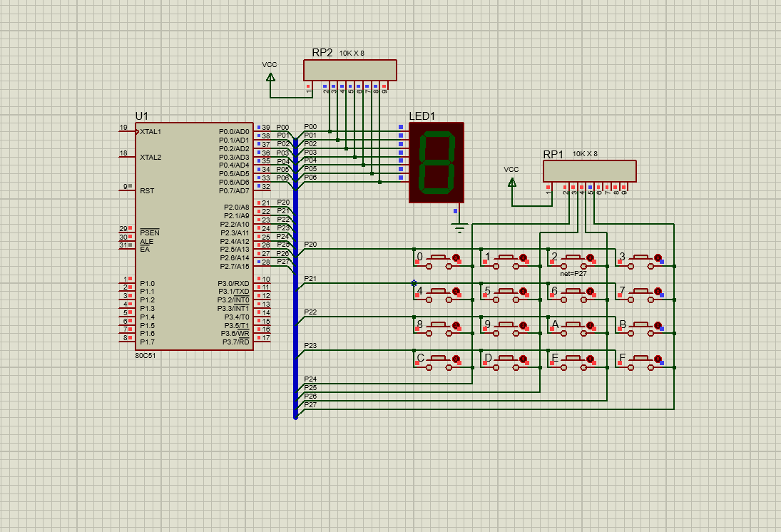This screenshot has height=532, width=781.
Task: Click the keypad push-button labeled 0
Action: (439, 261)
